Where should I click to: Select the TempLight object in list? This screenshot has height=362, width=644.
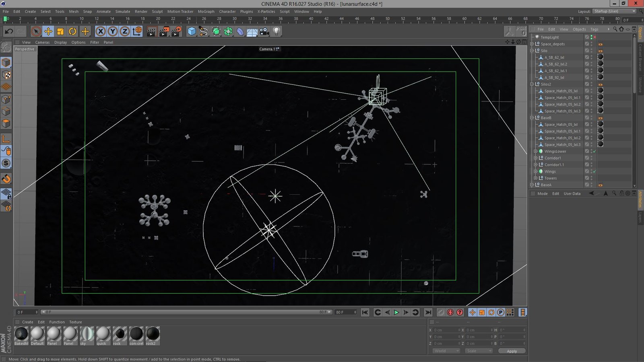tap(549, 37)
